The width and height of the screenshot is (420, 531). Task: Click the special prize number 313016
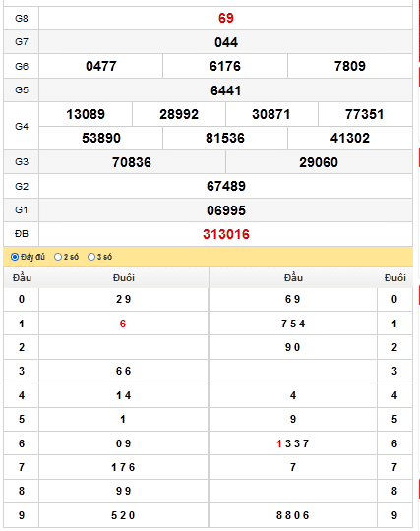[x=226, y=234]
